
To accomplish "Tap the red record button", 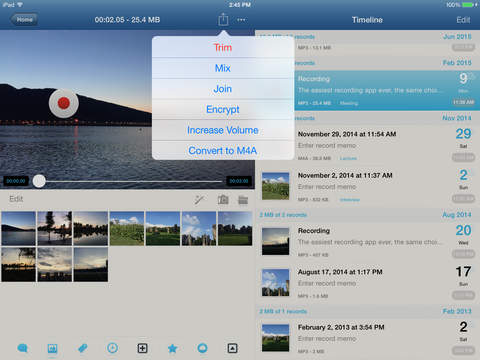I will 64,103.
